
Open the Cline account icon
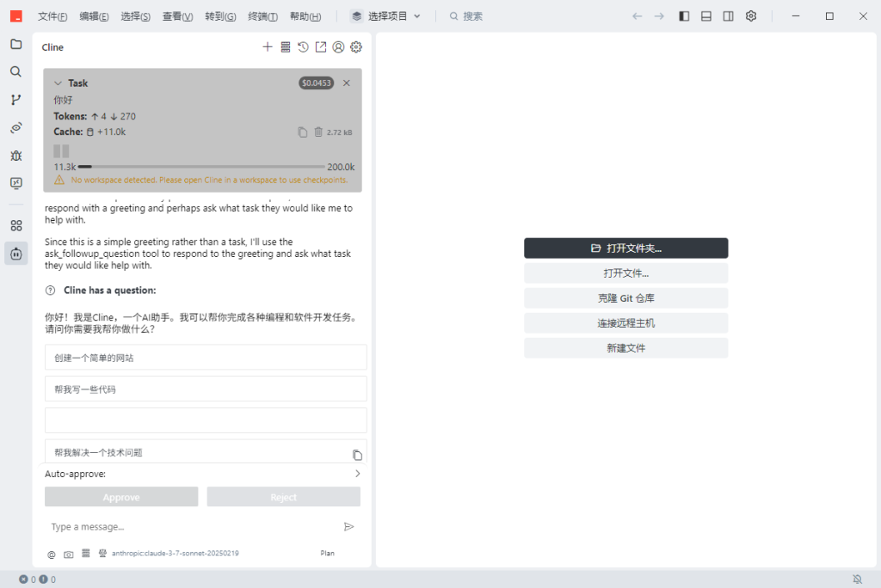(x=338, y=47)
